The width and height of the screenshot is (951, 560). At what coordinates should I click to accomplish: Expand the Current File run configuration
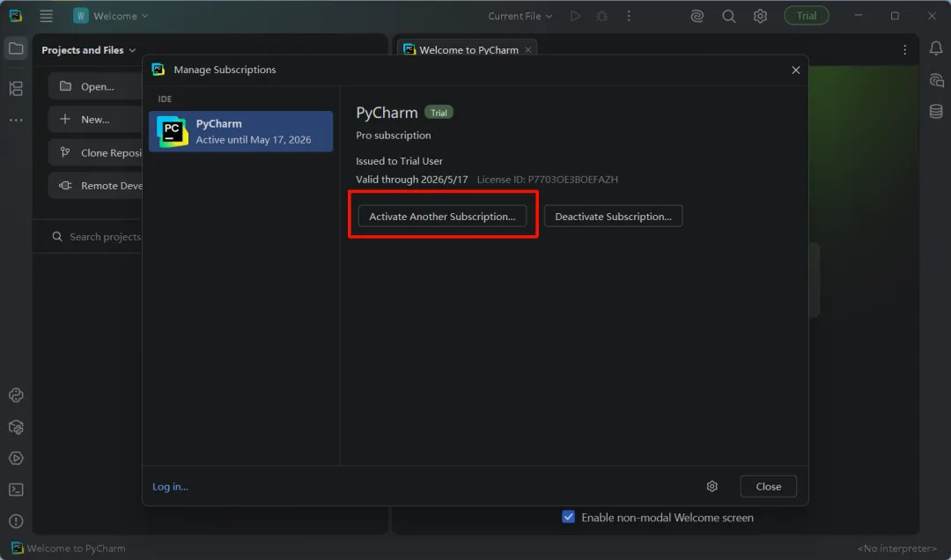point(520,16)
